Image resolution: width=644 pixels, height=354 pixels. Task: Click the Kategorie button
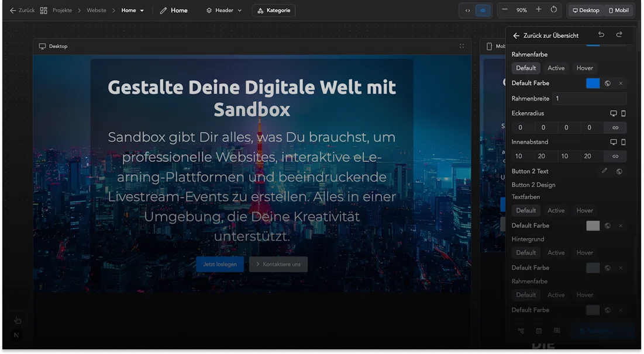click(274, 11)
